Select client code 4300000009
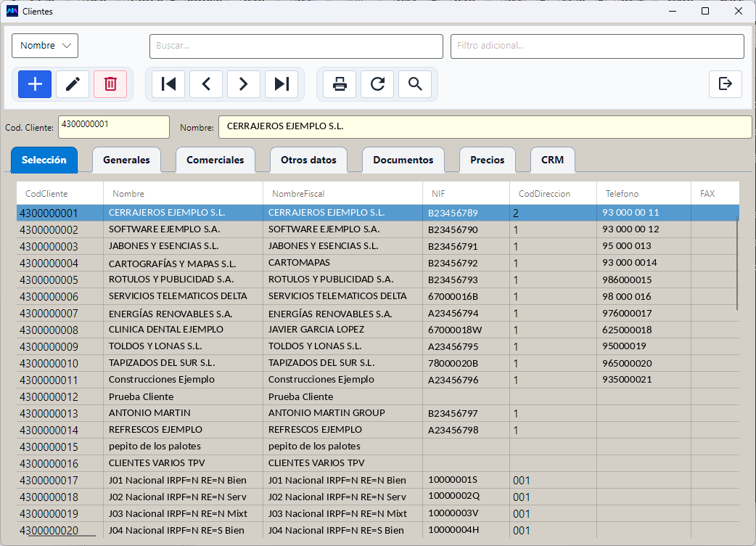Screen dimensions: 756x546 [49, 347]
